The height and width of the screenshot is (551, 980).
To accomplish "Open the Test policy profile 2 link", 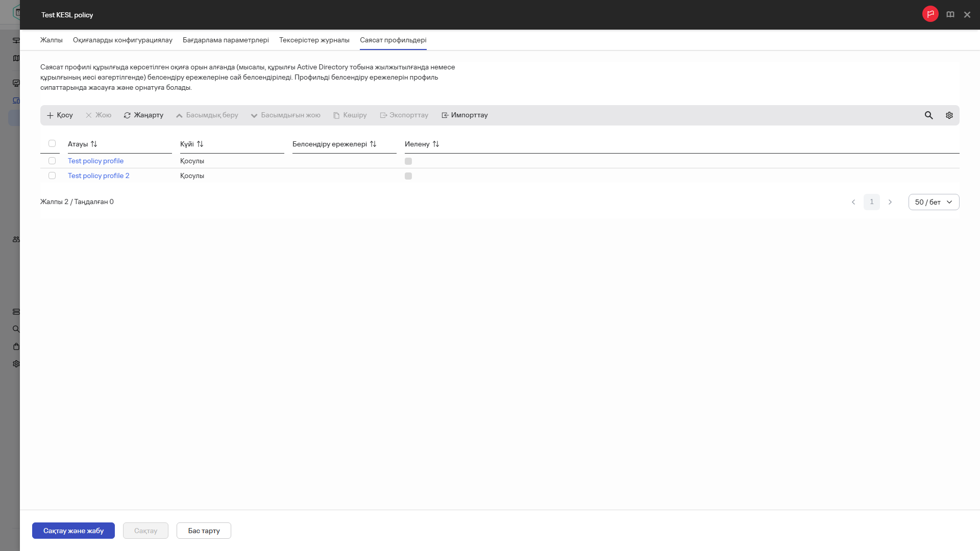I will [99, 176].
